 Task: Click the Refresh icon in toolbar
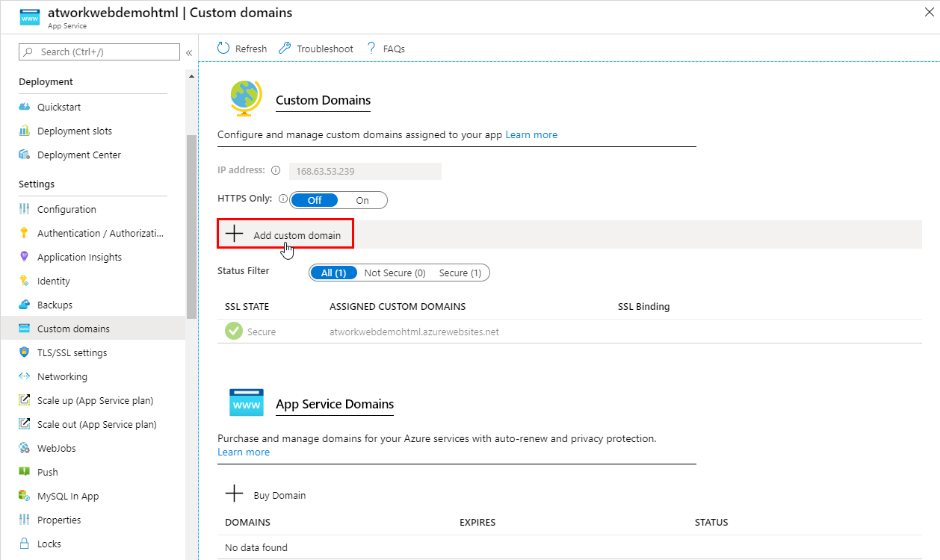click(x=223, y=49)
